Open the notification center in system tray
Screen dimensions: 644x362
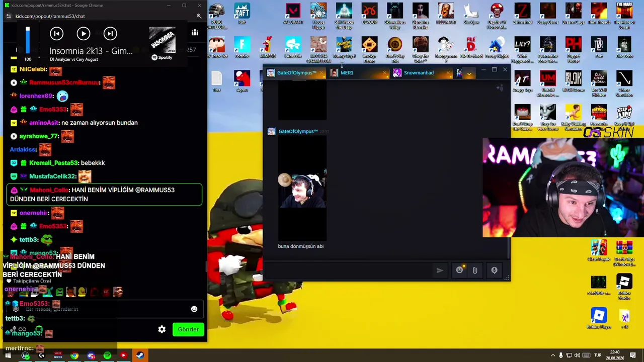click(634, 355)
